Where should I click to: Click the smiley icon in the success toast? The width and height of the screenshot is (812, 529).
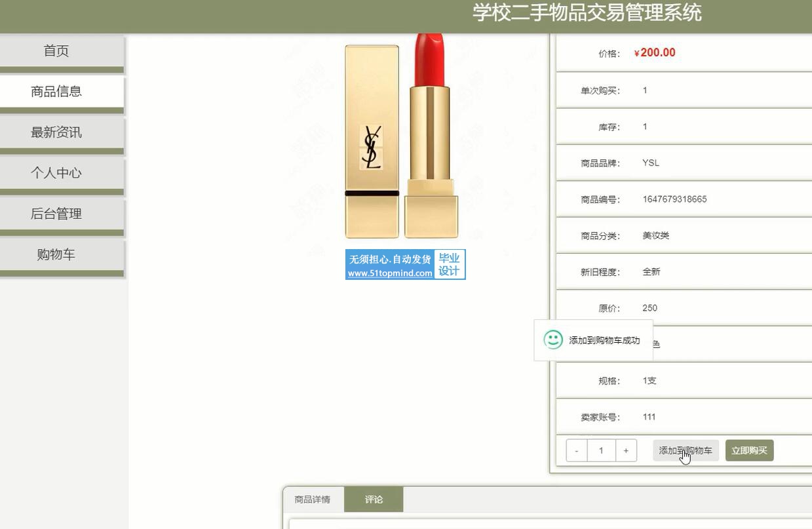(x=553, y=340)
